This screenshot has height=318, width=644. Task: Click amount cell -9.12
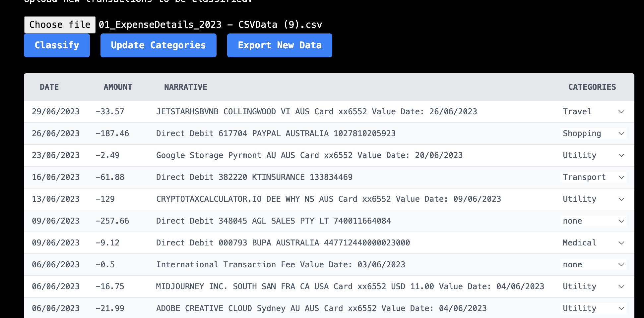pos(107,243)
